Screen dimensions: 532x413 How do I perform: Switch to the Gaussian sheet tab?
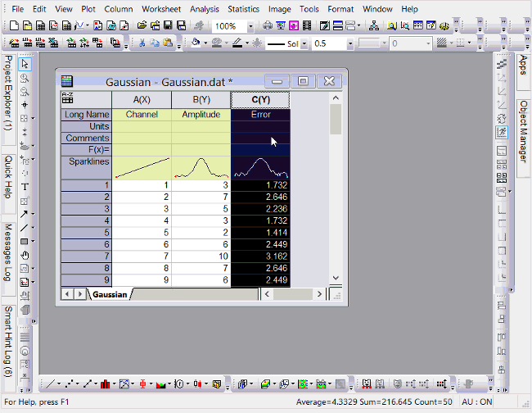[109, 294]
